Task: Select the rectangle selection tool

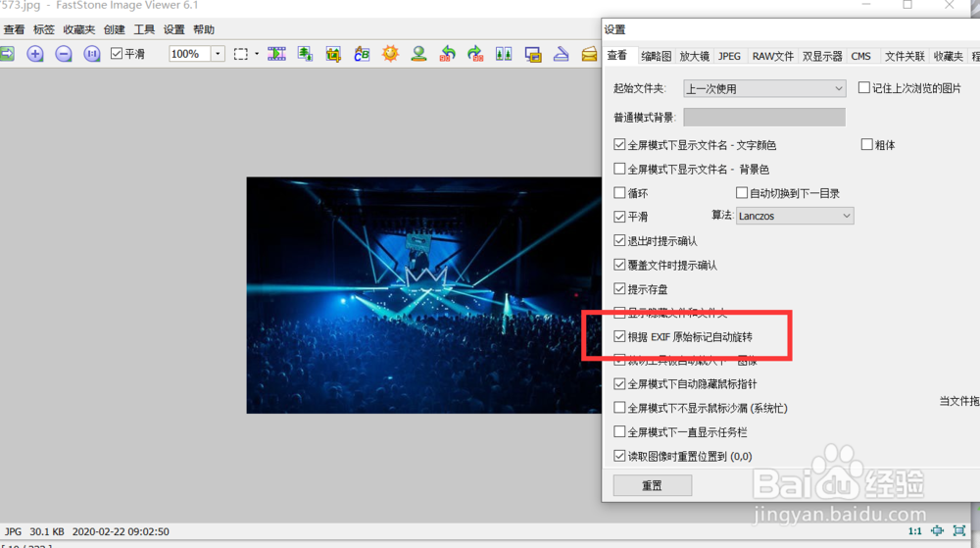Action: [241, 54]
